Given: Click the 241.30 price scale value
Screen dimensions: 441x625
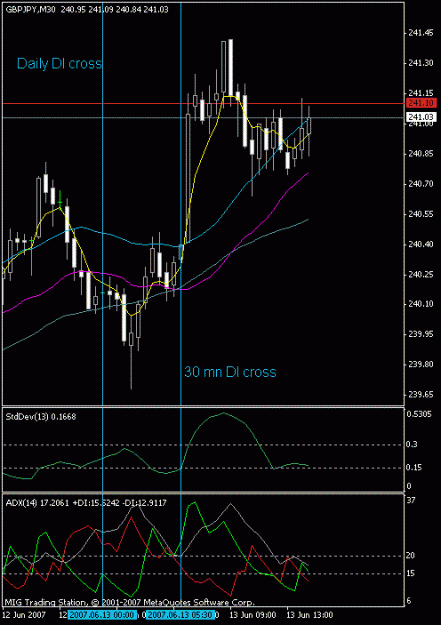Looking at the screenshot, I should pos(421,63).
